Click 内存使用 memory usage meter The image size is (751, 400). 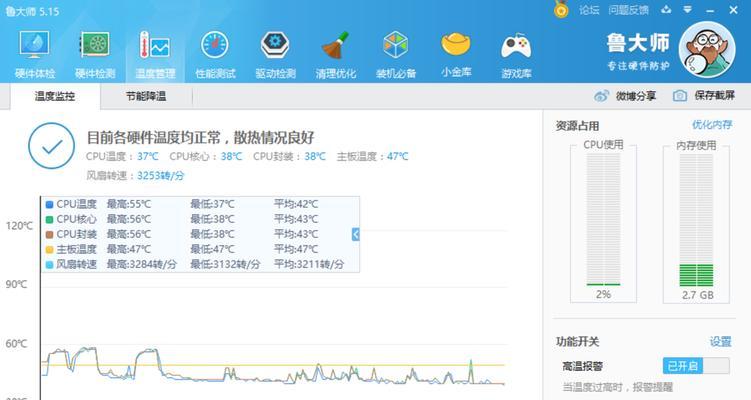(696, 219)
